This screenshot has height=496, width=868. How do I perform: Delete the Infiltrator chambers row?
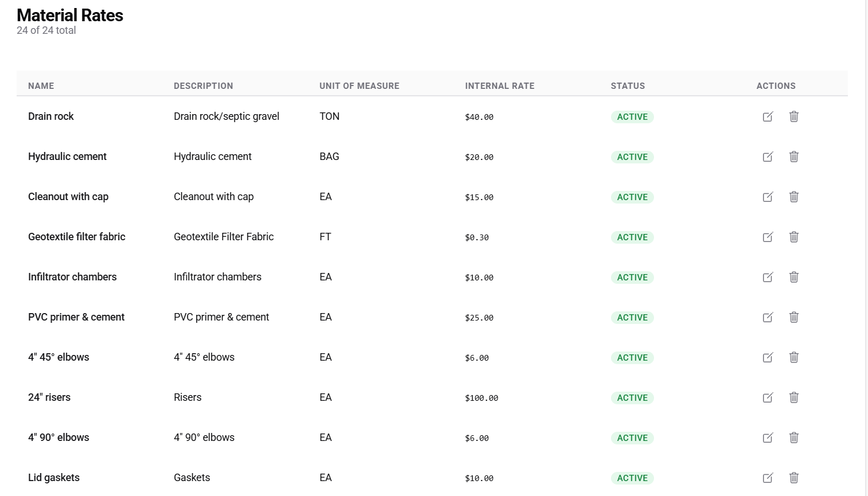point(794,277)
